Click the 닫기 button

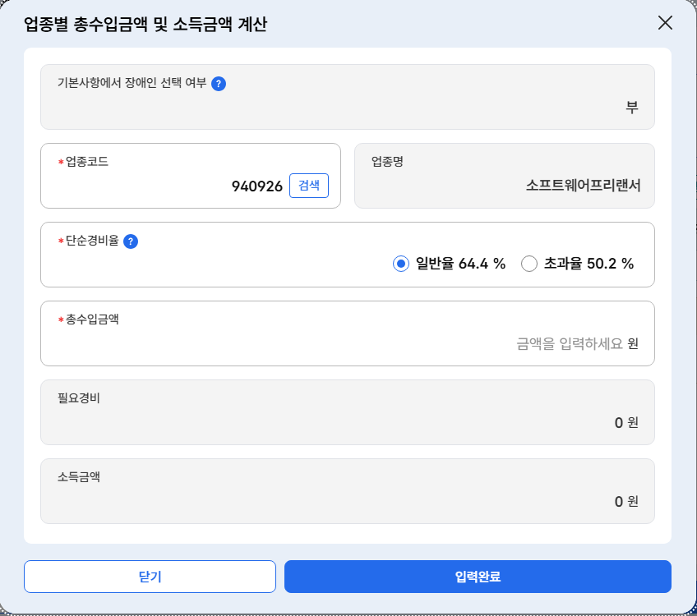click(x=150, y=577)
